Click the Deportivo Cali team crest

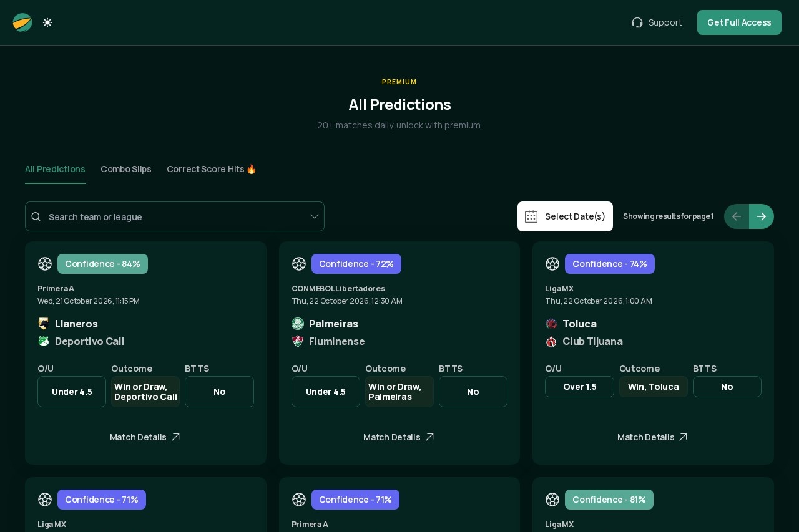[x=44, y=341]
